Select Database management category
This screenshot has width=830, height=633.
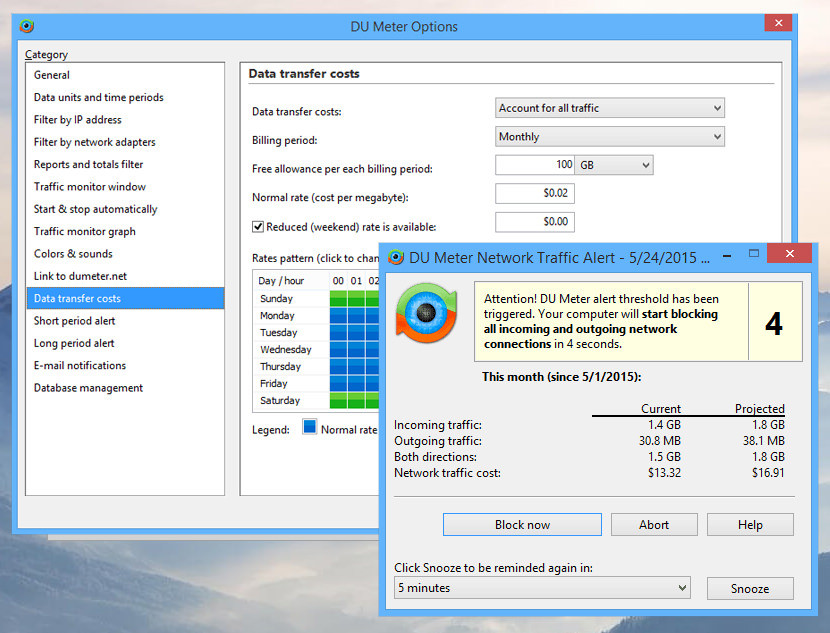[x=125, y=387]
